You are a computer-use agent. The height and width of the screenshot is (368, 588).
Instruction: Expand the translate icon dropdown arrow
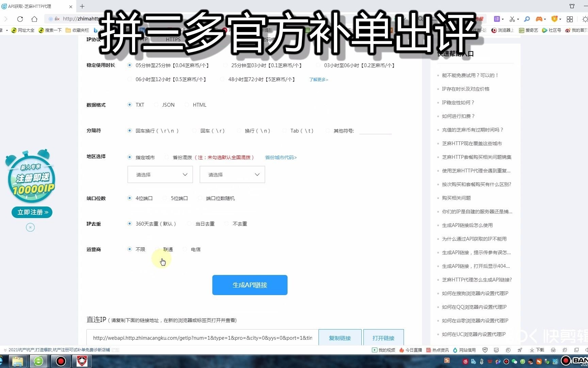click(x=503, y=19)
